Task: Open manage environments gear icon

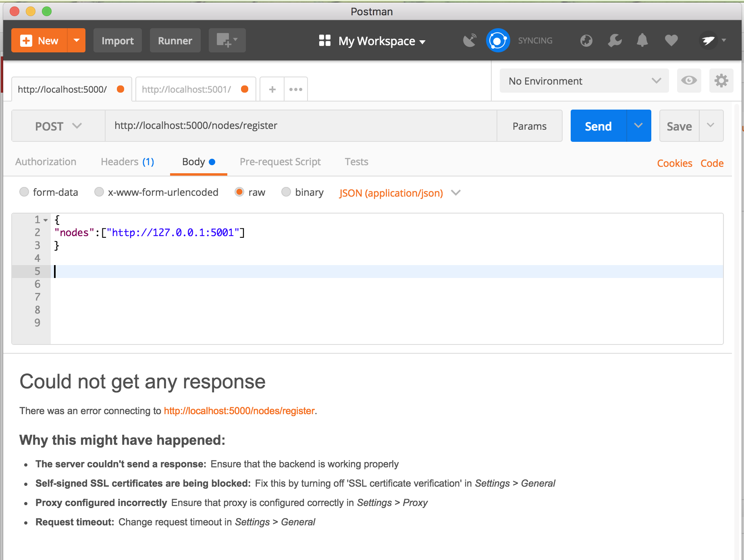Action: coord(721,81)
